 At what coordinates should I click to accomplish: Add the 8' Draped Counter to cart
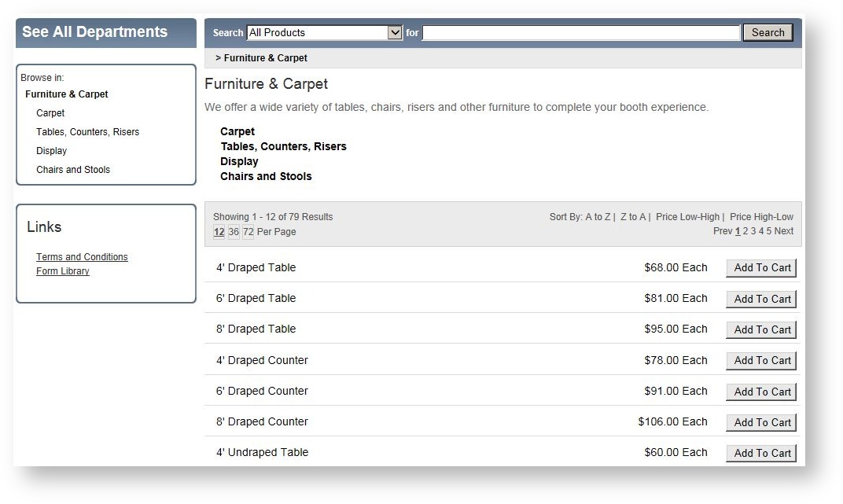(x=760, y=421)
